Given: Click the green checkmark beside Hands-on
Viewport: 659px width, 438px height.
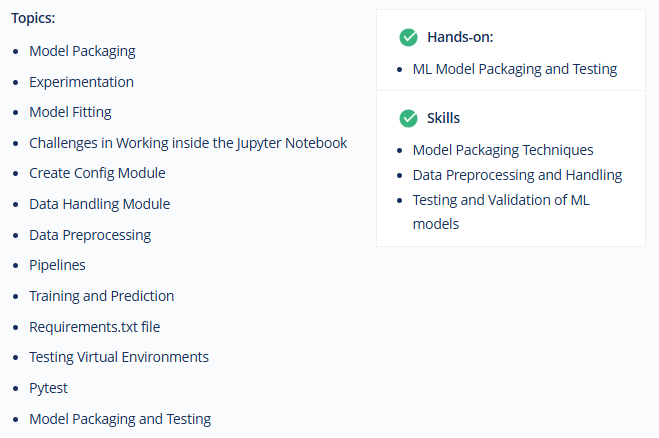Looking at the screenshot, I should [x=408, y=37].
